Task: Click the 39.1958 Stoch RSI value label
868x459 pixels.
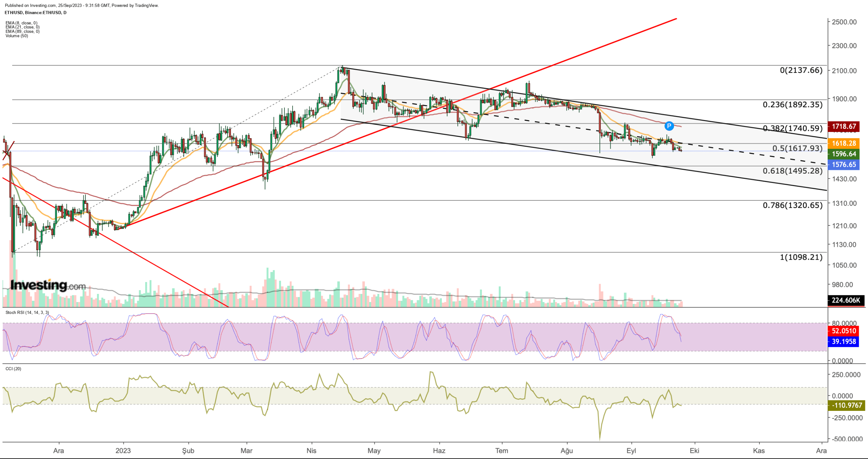Action: click(844, 341)
